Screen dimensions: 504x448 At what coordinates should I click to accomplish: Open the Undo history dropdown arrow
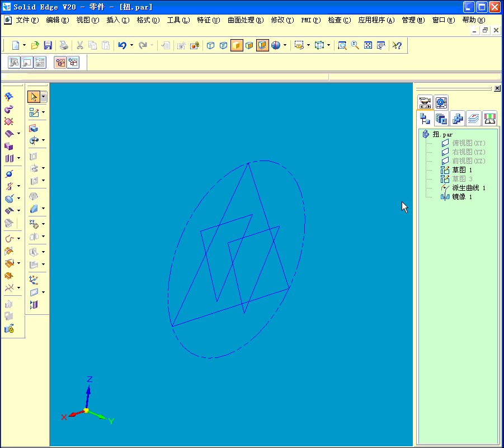pos(132,45)
